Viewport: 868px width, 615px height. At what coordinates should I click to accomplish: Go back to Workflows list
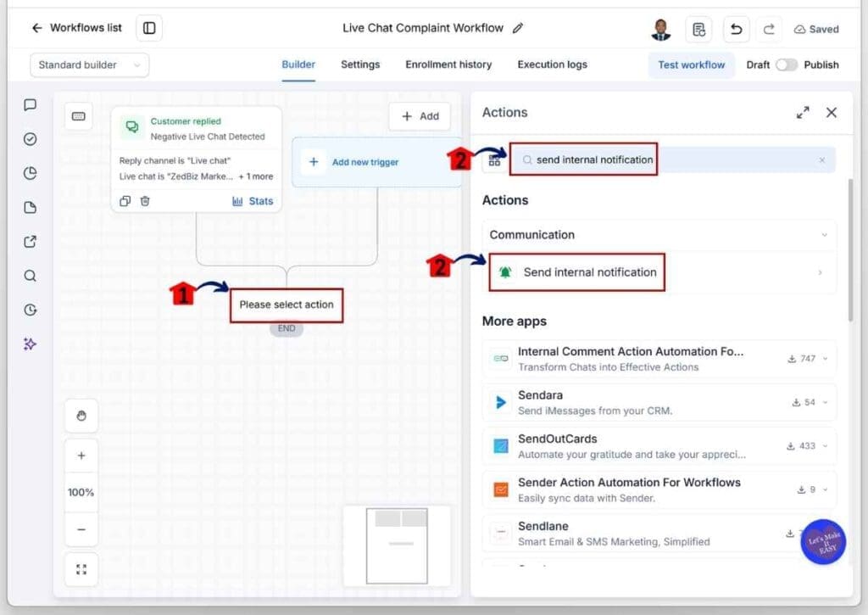point(76,28)
